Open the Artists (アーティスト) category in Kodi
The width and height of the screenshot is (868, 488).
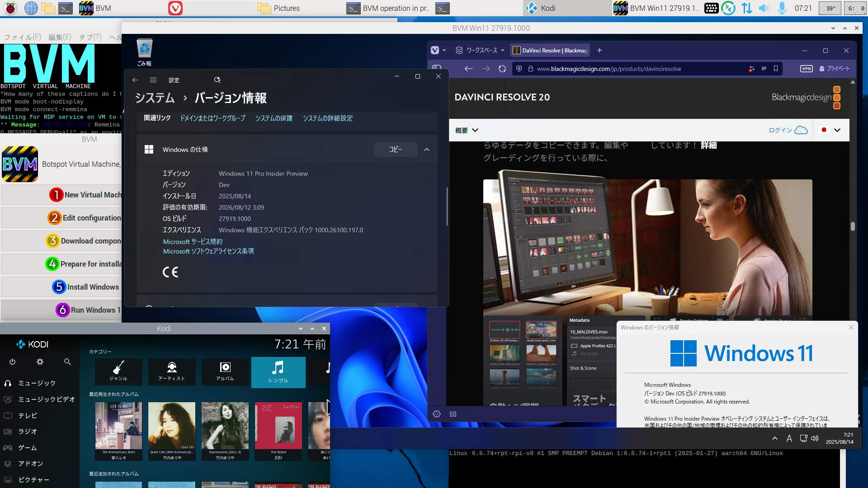[172, 372]
